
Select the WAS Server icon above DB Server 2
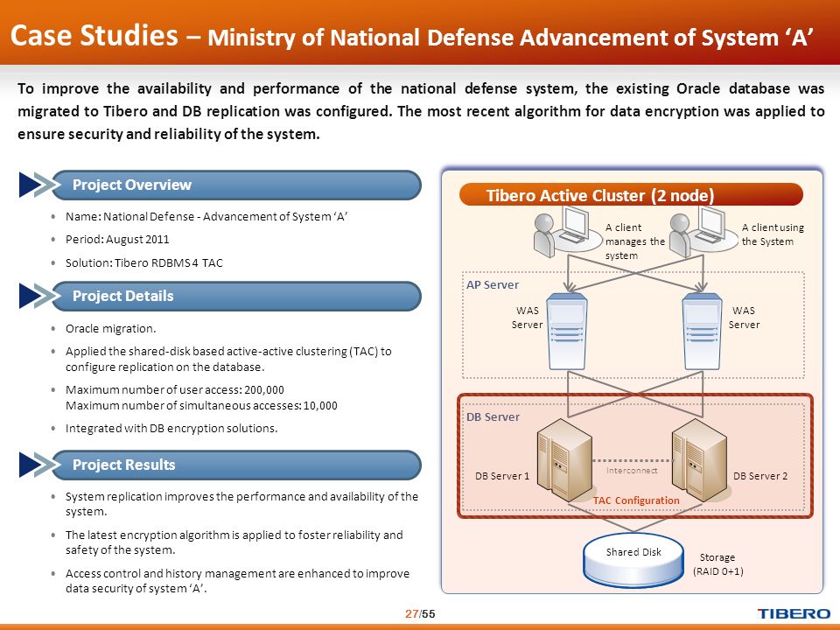coord(703,331)
